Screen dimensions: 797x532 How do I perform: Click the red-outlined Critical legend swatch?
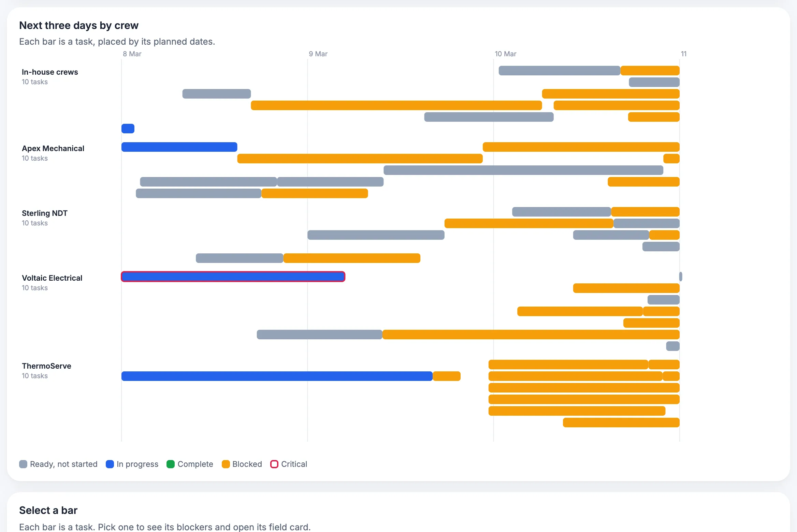274,464
